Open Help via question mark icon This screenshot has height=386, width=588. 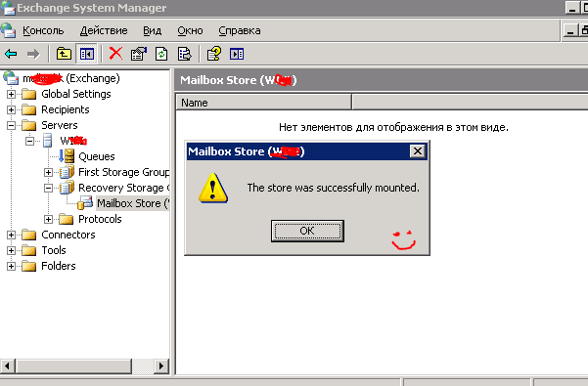pos(214,54)
